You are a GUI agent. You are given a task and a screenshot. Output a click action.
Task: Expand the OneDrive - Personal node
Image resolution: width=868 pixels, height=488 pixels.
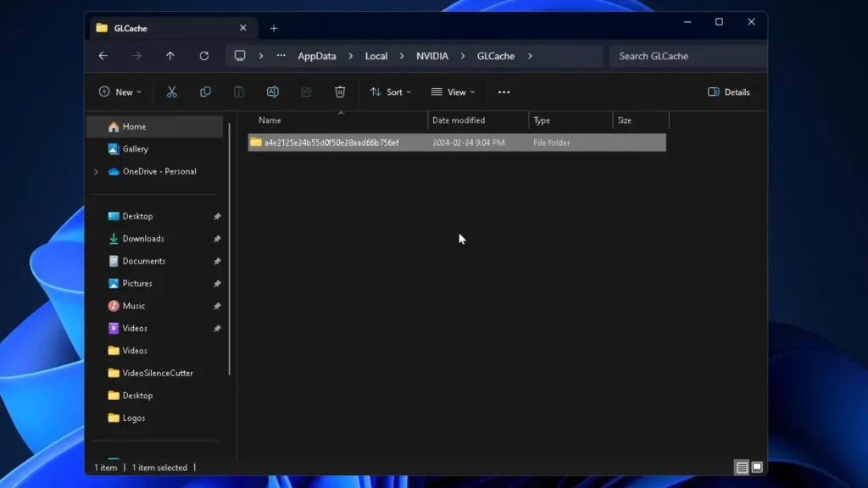click(96, 171)
